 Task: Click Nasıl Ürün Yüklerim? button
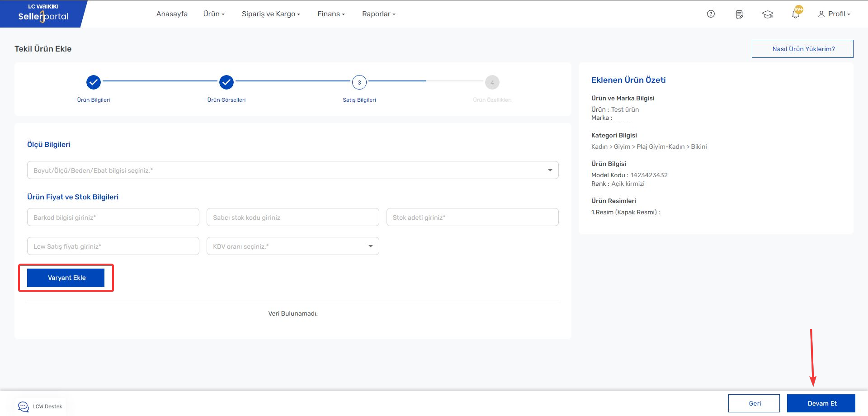(802, 49)
